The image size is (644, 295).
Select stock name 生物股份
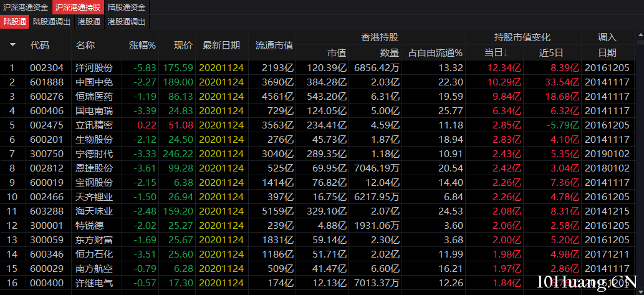[94, 139]
